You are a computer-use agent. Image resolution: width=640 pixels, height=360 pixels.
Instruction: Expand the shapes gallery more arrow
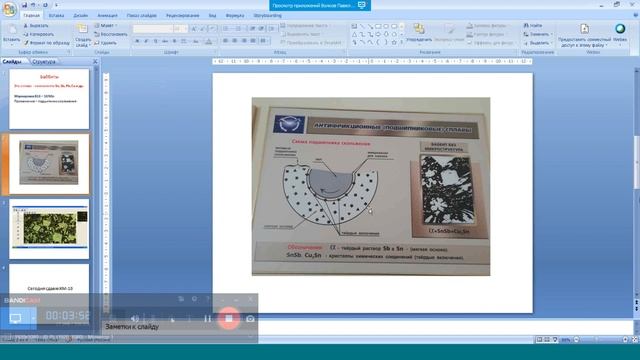[x=402, y=42]
